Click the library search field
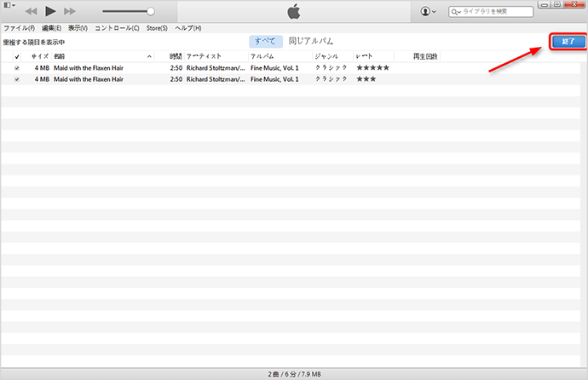588x380 pixels. 491,12
